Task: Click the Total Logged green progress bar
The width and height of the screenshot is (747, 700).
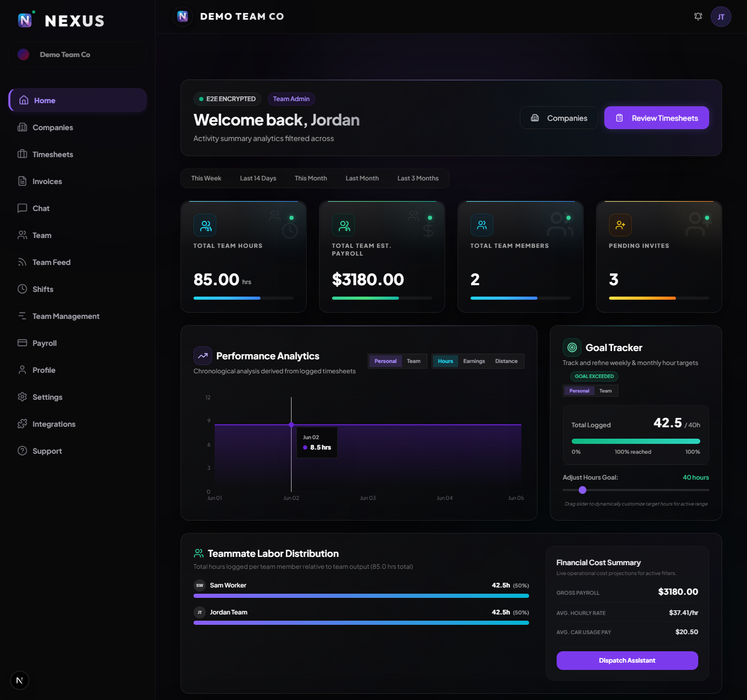Action: [x=636, y=441]
